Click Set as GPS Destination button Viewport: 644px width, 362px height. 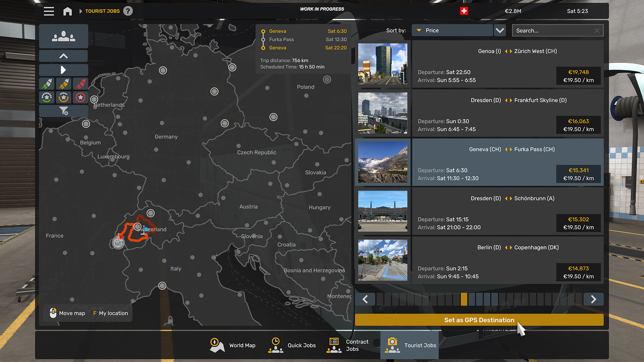click(479, 320)
